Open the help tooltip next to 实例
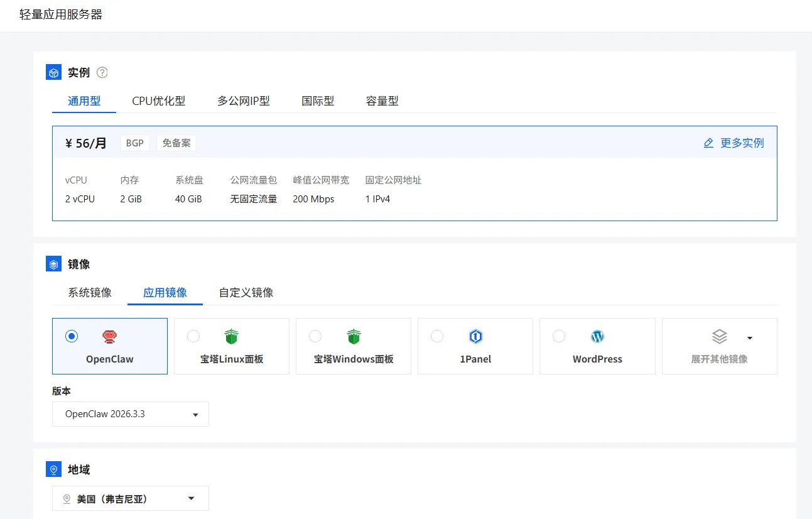This screenshot has width=812, height=519. tap(102, 72)
